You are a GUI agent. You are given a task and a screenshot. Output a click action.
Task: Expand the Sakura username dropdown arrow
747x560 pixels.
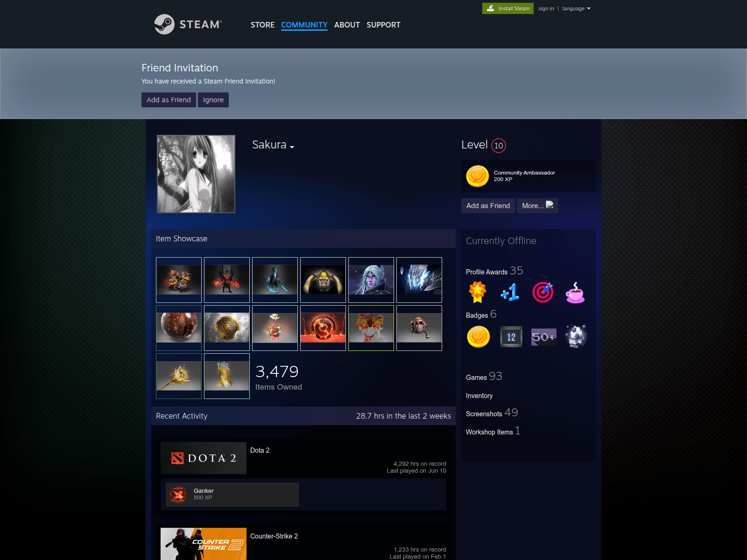292,147
